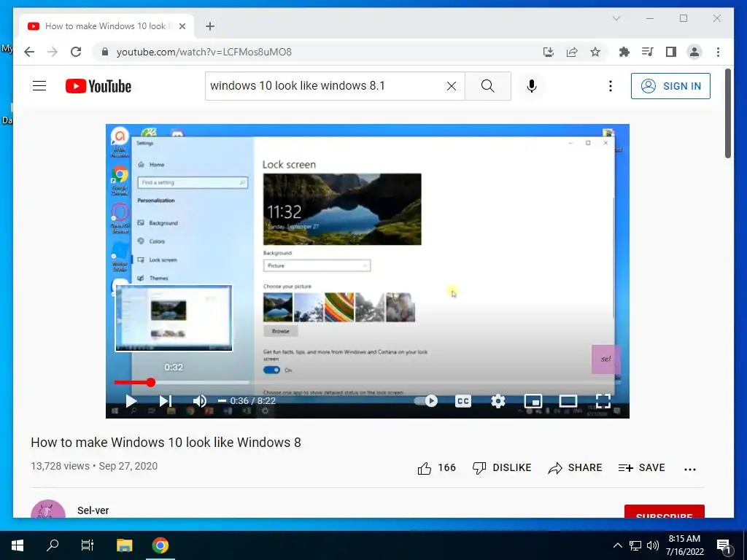This screenshot has width=747, height=560.
Task: Open the notification center
Action: pos(723,546)
